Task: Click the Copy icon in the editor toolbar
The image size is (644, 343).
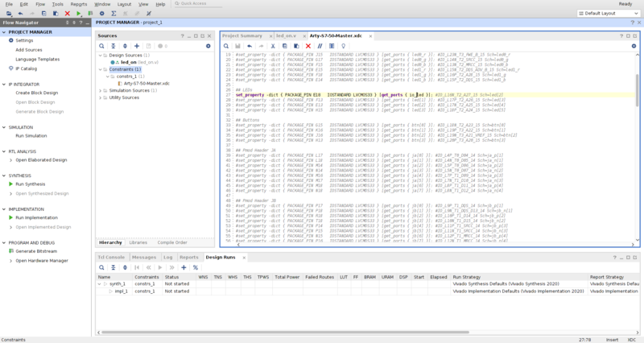Action: click(285, 46)
